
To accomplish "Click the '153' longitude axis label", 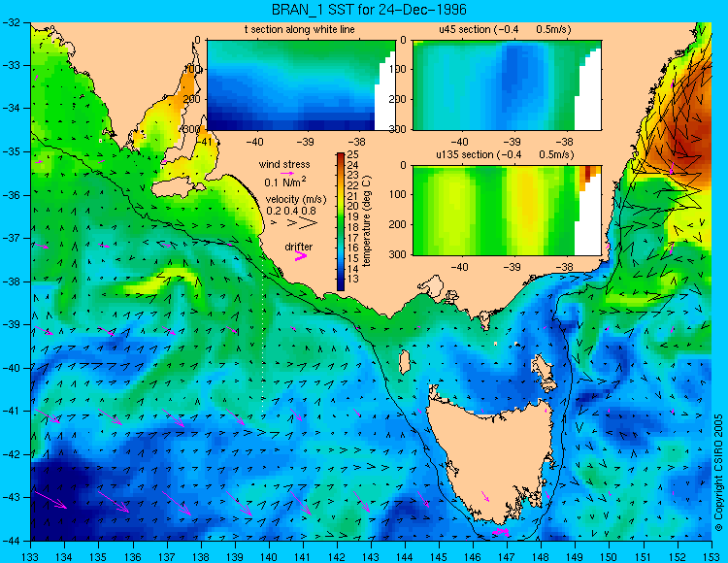I will (x=711, y=556).
